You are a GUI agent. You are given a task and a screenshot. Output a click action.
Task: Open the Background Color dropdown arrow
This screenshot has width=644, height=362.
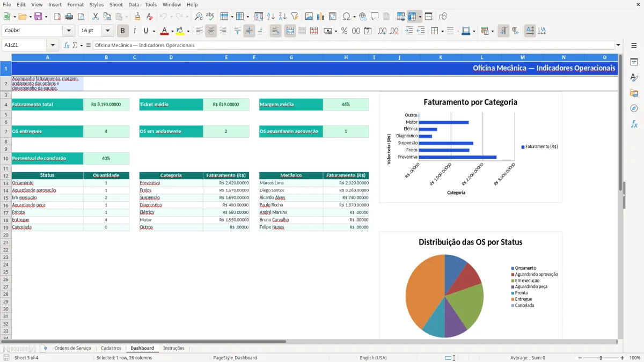point(188,31)
